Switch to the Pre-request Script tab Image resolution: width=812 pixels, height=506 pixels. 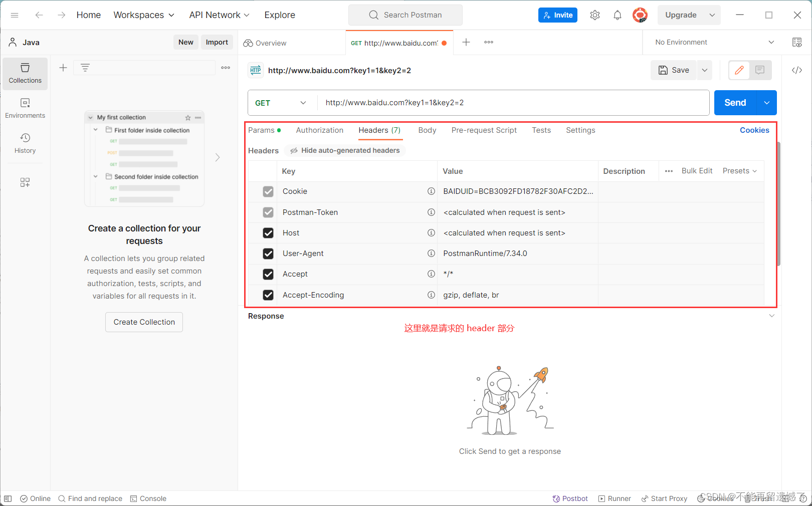pyautogui.click(x=484, y=130)
